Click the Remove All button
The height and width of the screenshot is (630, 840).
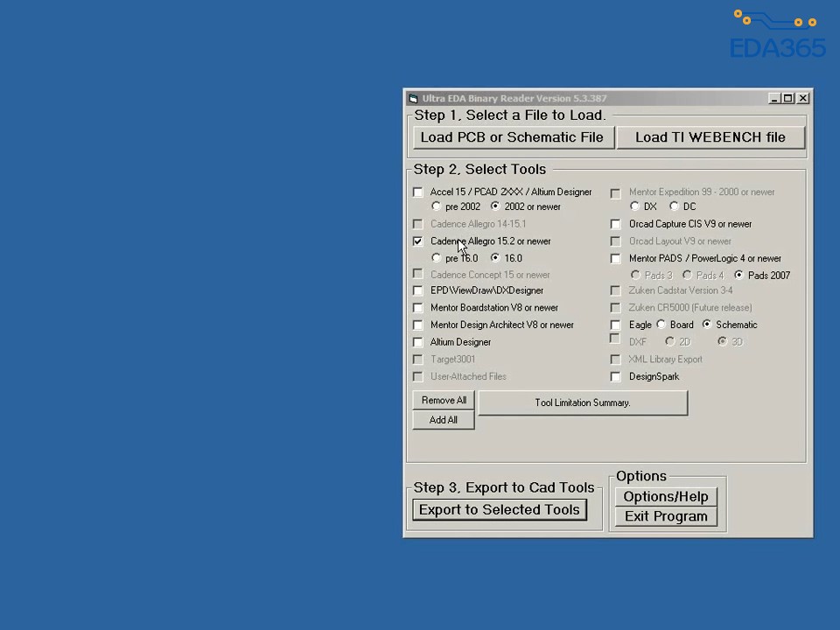pyautogui.click(x=444, y=401)
